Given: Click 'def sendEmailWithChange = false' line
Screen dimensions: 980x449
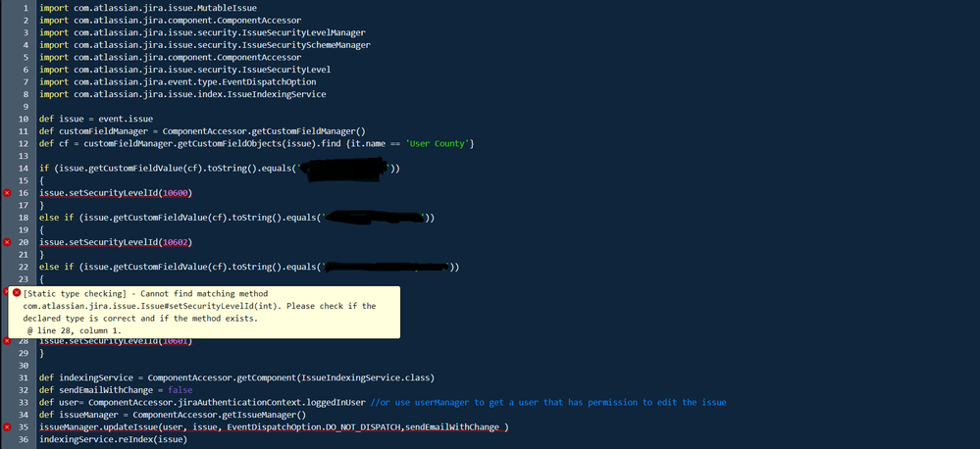Looking at the screenshot, I should (x=115, y=390).
